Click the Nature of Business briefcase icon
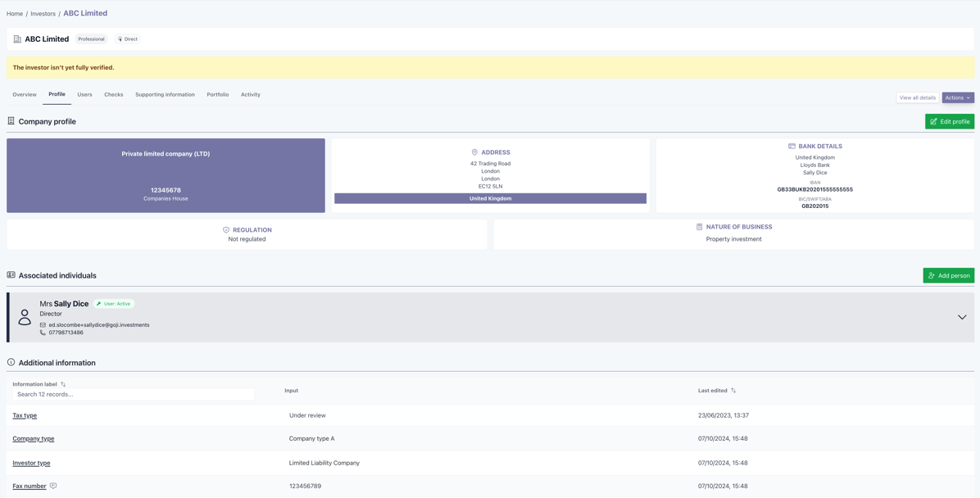Screen dimensions: 980x498 coord(697,227)
